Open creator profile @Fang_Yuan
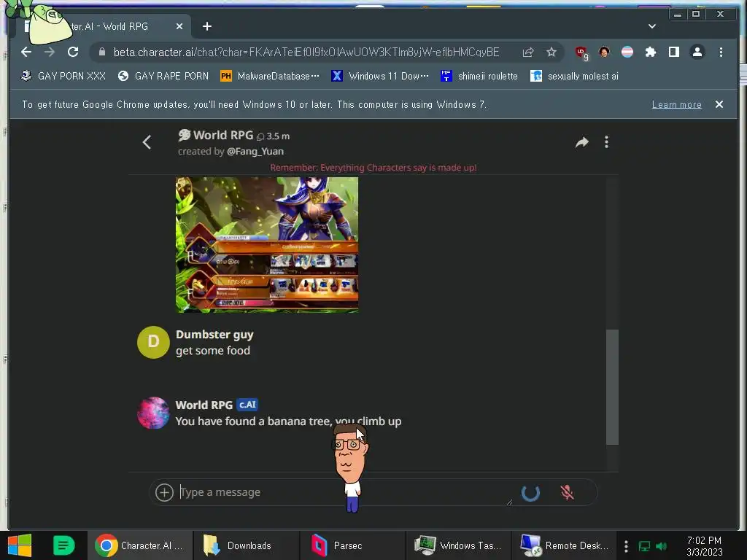747x560 pixels. (x=255, y=152)
